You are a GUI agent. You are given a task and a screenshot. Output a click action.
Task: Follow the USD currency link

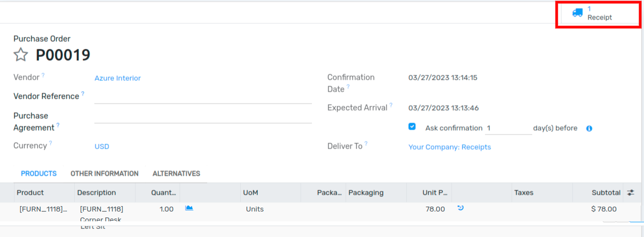tap(102, 146)
